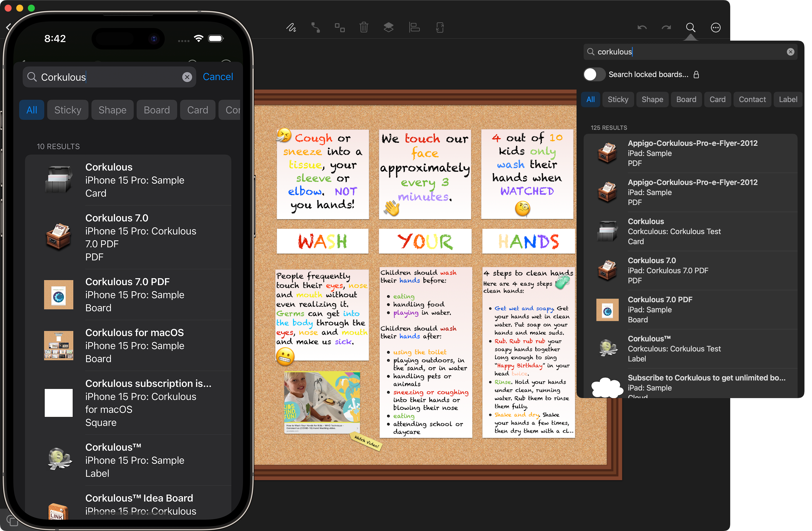Image resolution: width=812 pixels, height=531 pixels.
Task: Open Corkulous 7.0 iPad PDF result
Action: (x=690, y=271)
